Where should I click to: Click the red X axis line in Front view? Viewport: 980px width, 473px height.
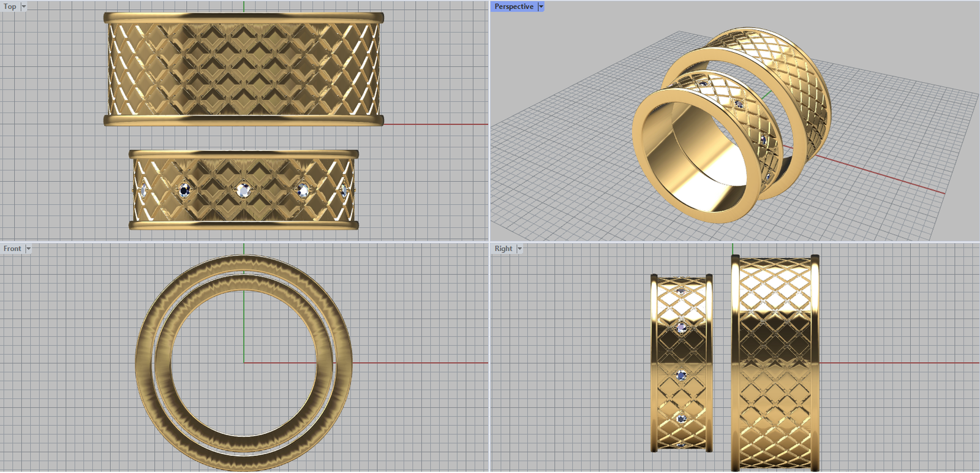(417, 363)
